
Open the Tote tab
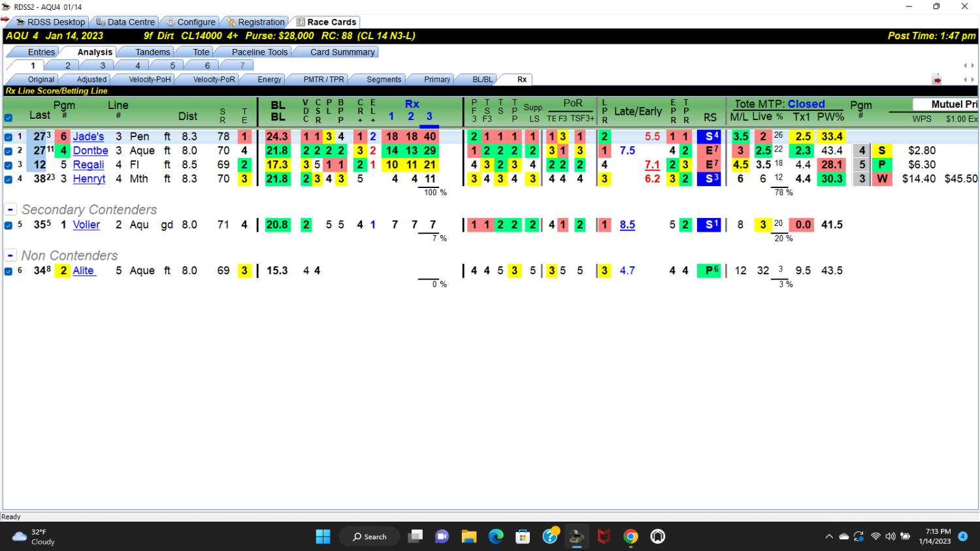(x=201, y=52)
